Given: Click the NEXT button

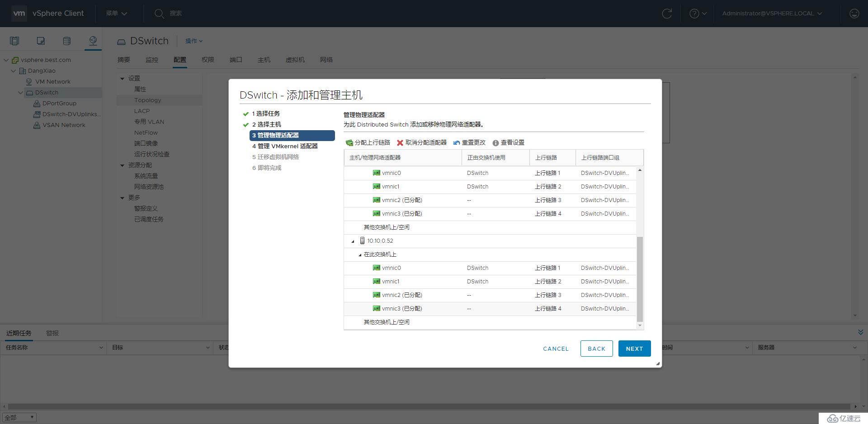Looking at the screenshot, I should pyautogui.click(x=634, y=349).
